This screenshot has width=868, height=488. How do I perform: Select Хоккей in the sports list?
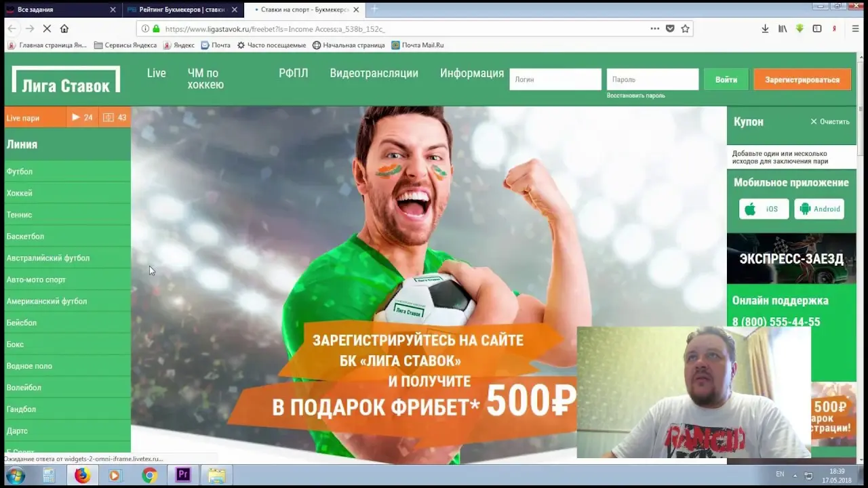pyautogui.click(x=68, y=193)
